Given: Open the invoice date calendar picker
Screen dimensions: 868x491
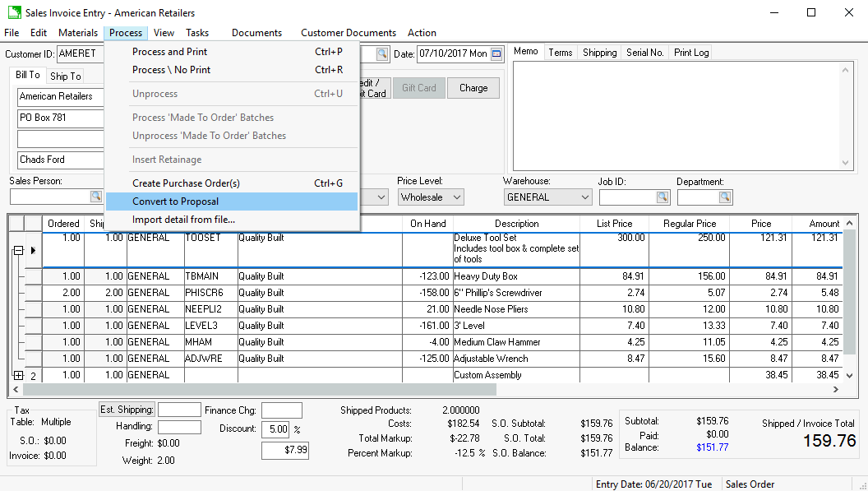Looking at the screenshot, I should coord(496,54).
